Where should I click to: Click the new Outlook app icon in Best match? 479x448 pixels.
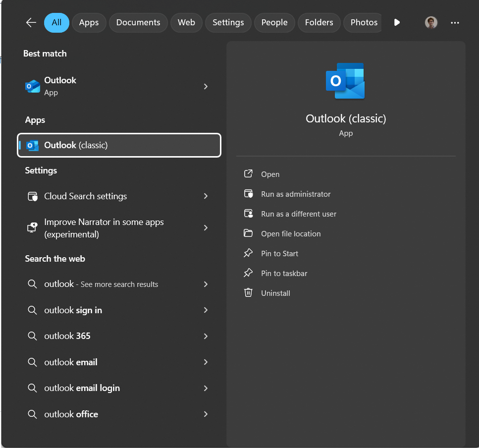tap(32, 87)
